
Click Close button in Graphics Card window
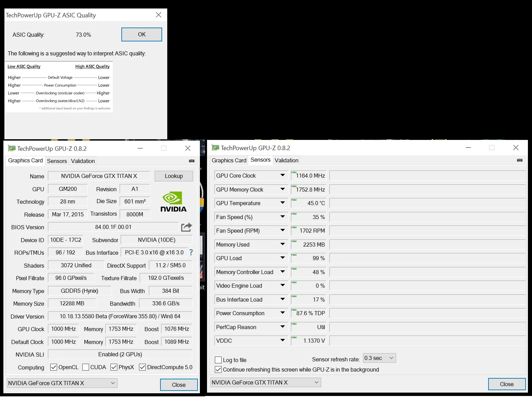point(179,385)
